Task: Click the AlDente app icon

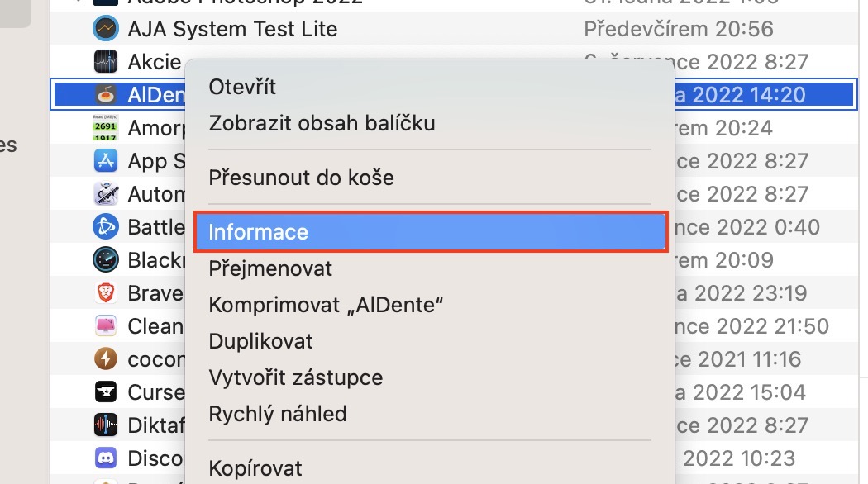Action: click(106, 95)
